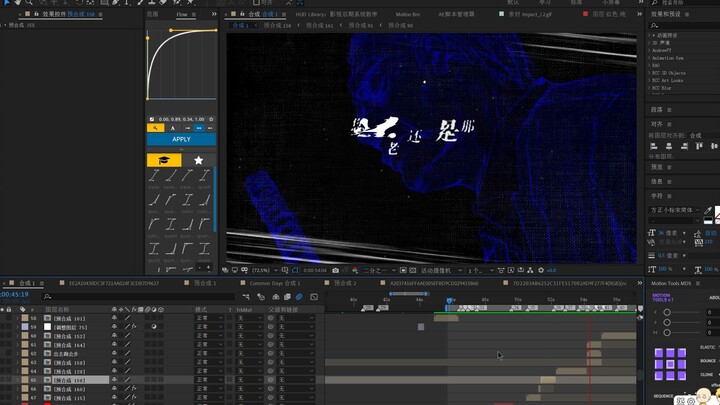The width and height of the screenshot is (720, 405).
Task: Click the APPLY button in Flow panel
Action: (x=181, y=139)
